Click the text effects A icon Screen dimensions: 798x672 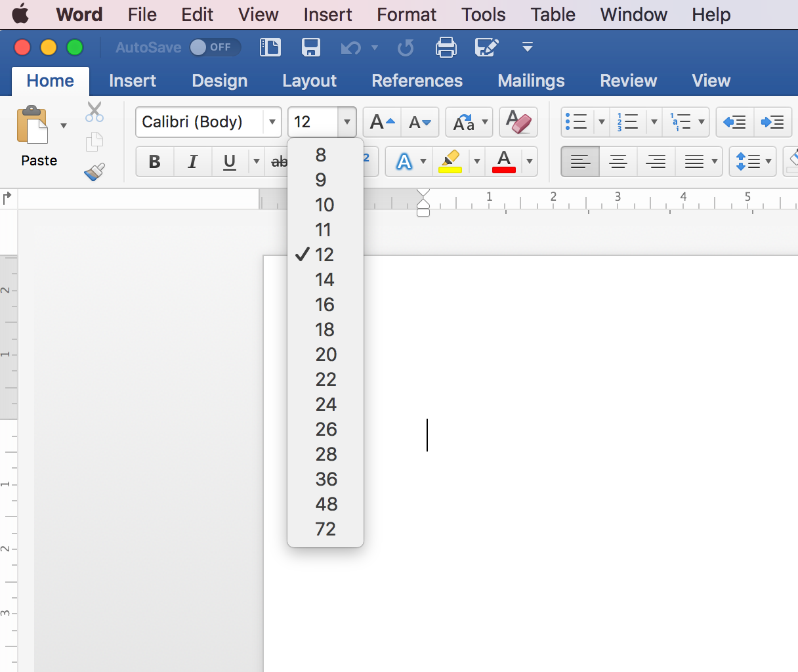point(404,161)
